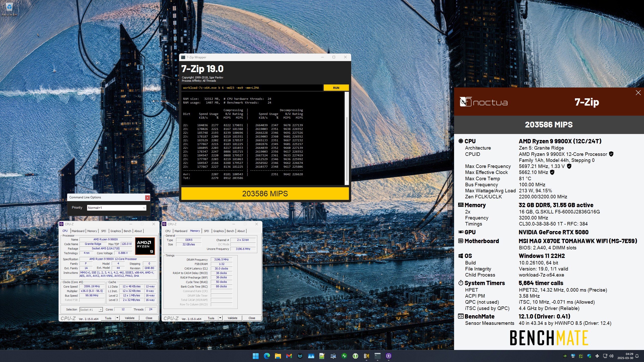
Task: Open the About tab in right CPU-Z window
Action: (x=241, y=231)
